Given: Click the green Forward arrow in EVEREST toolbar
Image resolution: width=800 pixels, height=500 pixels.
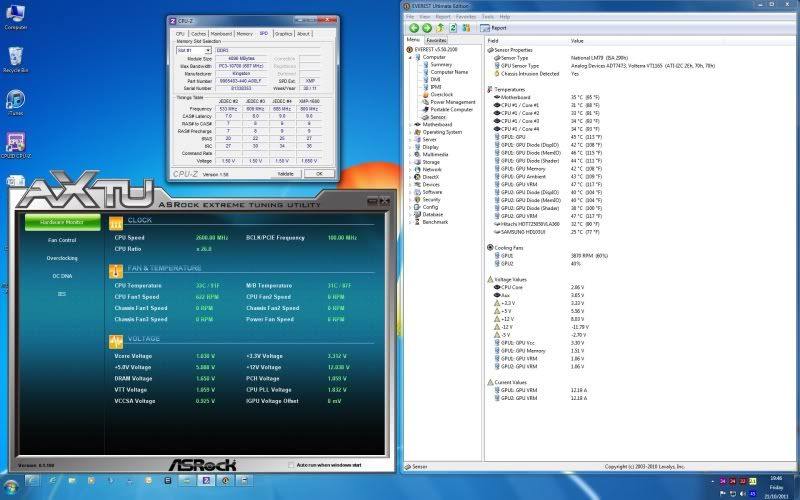Looking at the screenshot, I should [427, 28].
